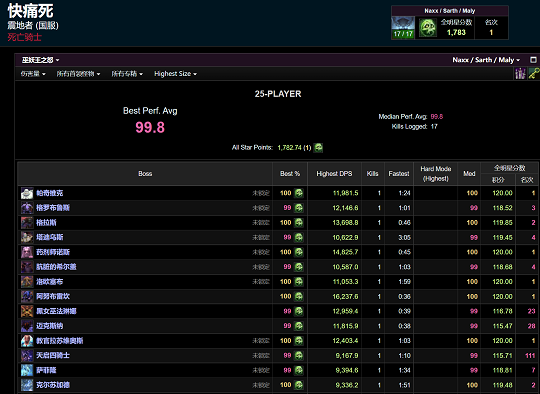Open the 帕奇维克 boss name link
The height and width of the screenshot is (394, 540).
[x=50, y=193]
